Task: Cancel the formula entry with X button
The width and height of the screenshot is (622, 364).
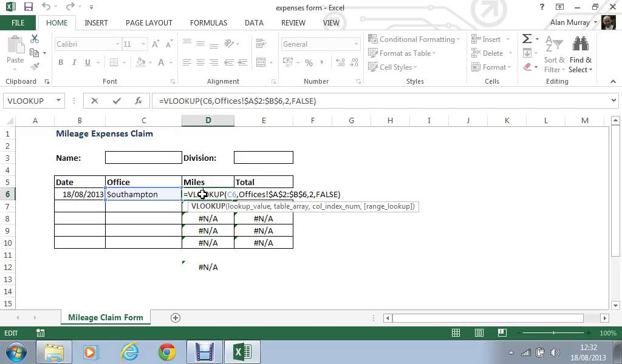Action: coord(95,101)
